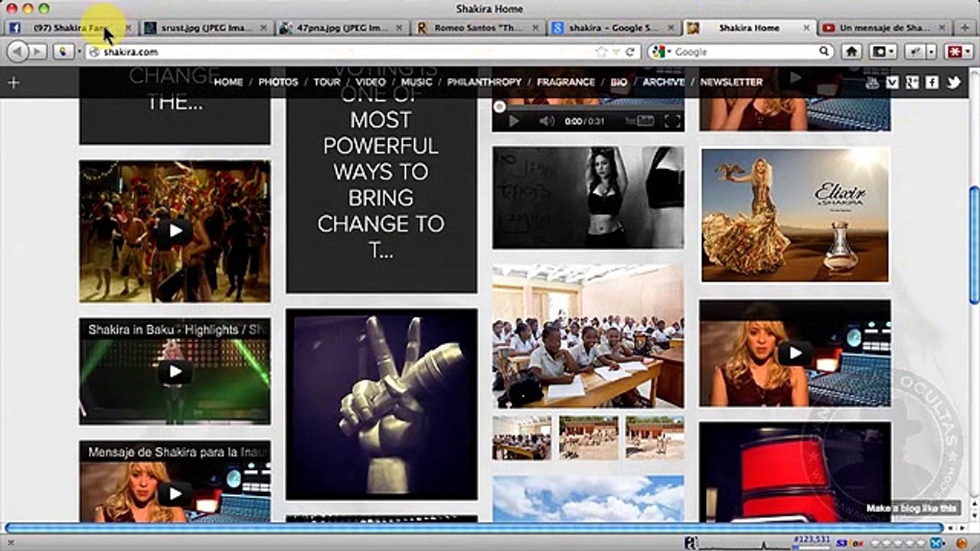Expand the history dropdown next to the address bar
Image resolution: width=980 pixels, height=551 pixels.
click(x=77, y=52)
